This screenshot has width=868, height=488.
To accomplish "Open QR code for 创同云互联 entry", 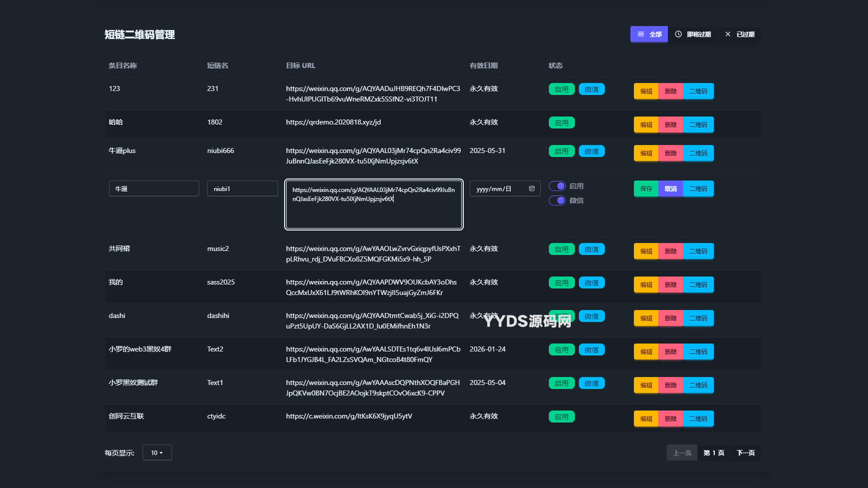I will pos(698,419).
